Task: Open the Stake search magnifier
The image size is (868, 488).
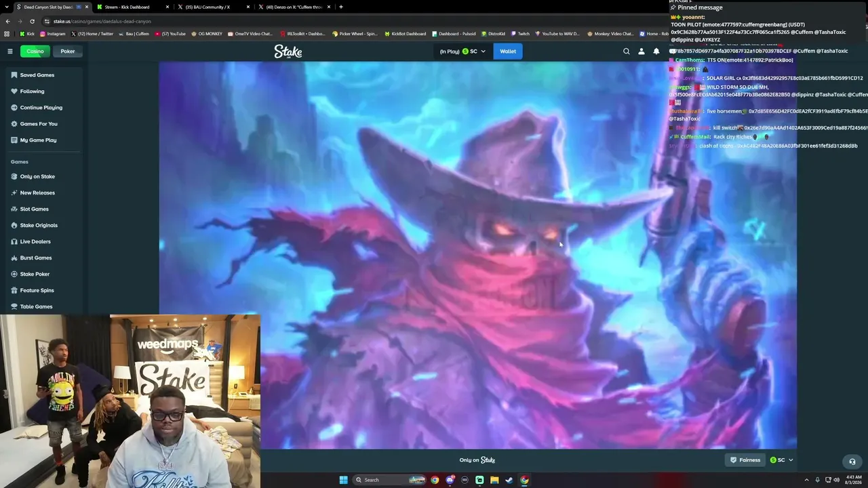Action: [627, 52]
